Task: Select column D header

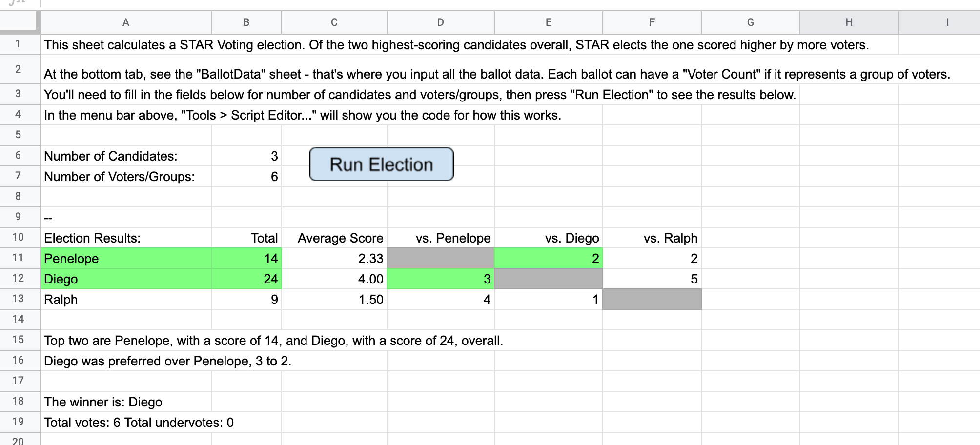Action: pos(441,22)
